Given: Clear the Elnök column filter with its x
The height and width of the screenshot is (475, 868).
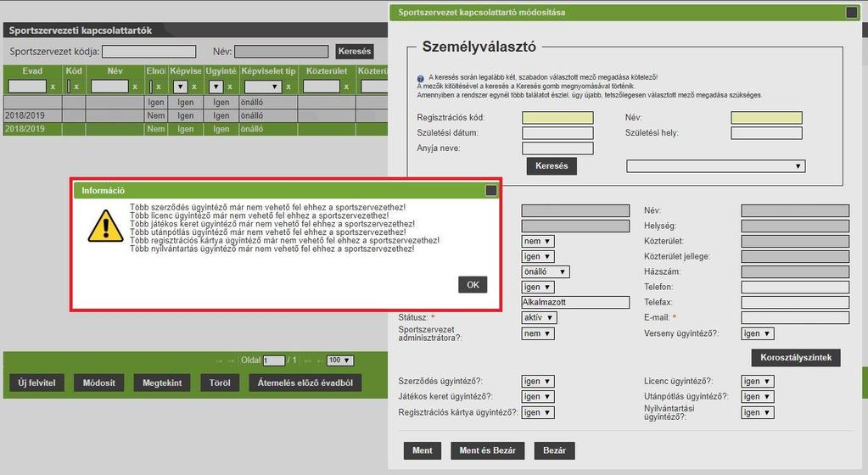Looking at the screenshot, I should click(x=159, y=87).
